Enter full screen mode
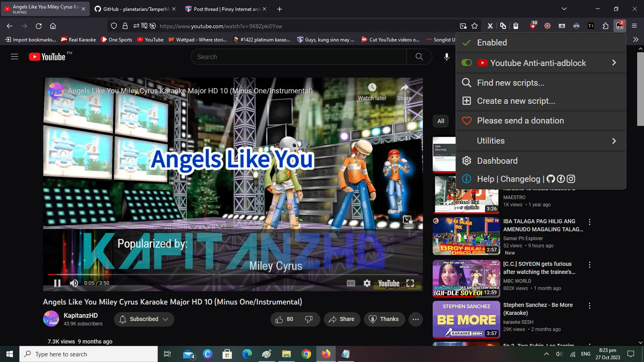644x362 pixels. point(410,283)
